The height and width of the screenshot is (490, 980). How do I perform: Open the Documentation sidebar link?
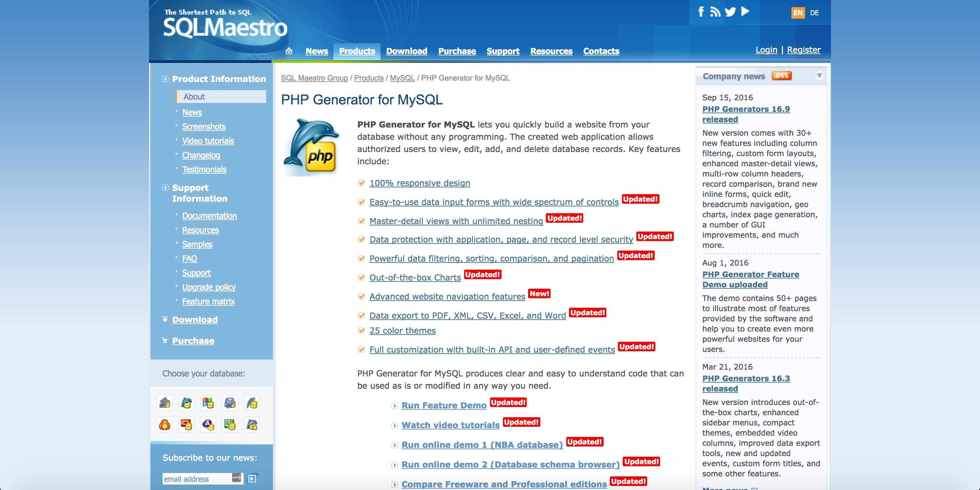(x=209, y=216)
